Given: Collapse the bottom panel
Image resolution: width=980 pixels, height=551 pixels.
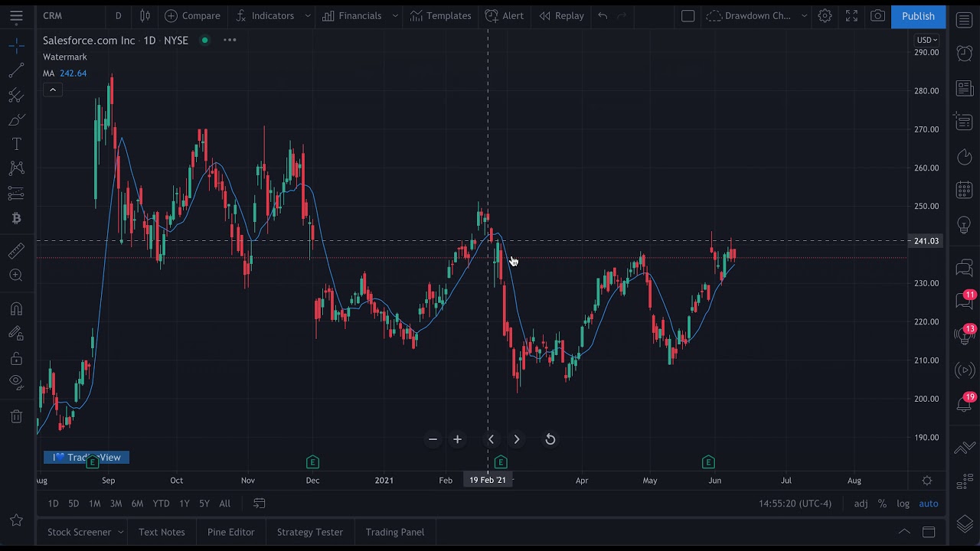Looking at the screenshot, I should coord(904,532).
